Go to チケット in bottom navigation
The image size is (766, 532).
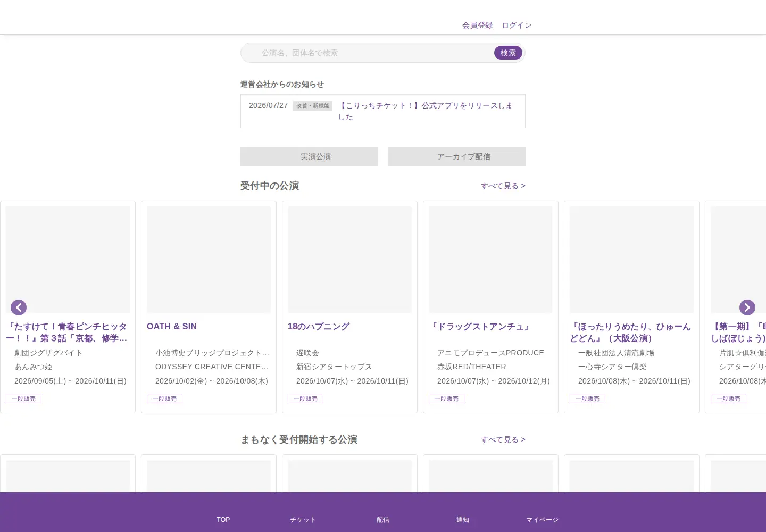(x=303, y=520)
